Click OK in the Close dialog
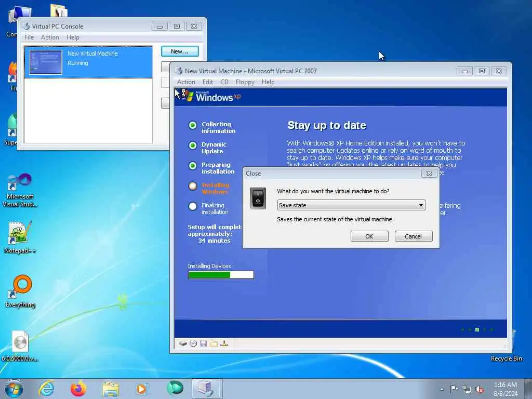532x399 pixels. 369,236
